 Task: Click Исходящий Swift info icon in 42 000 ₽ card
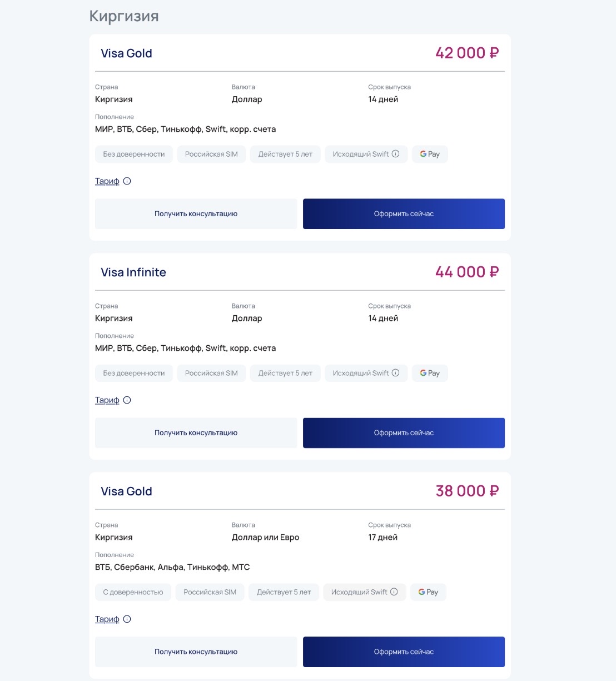(x=396, y=154)
